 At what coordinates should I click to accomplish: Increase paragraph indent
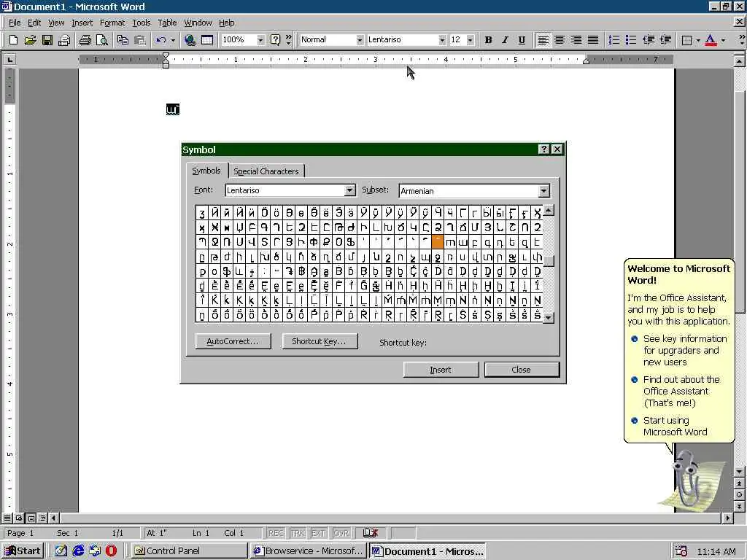point(665,40)
